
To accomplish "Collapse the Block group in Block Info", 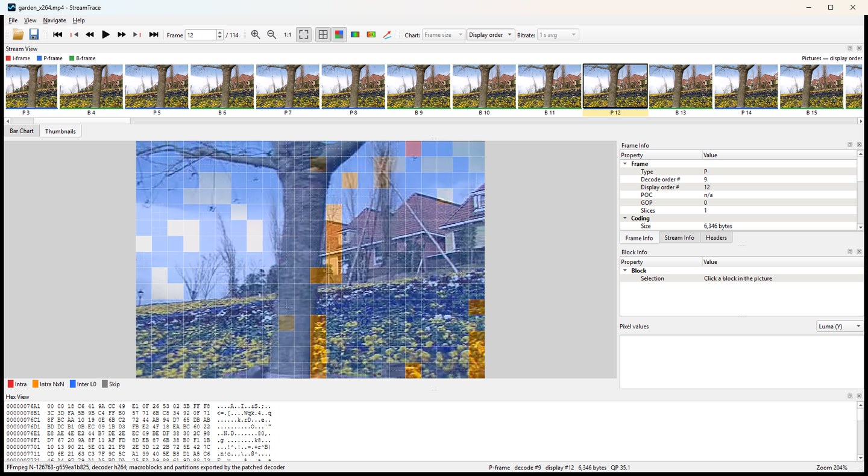I will point(625,271).
